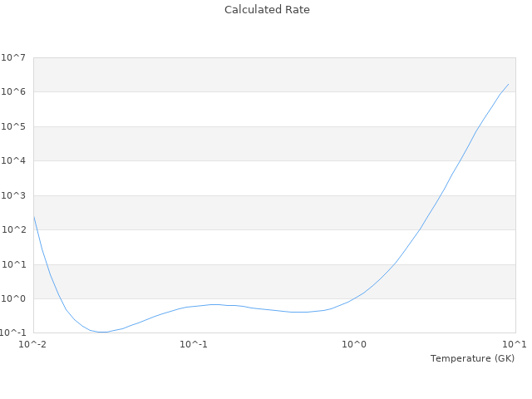532x399 pixels.
Task: Click the "Temperature (GK)" axis label
Action: point(472,358)
